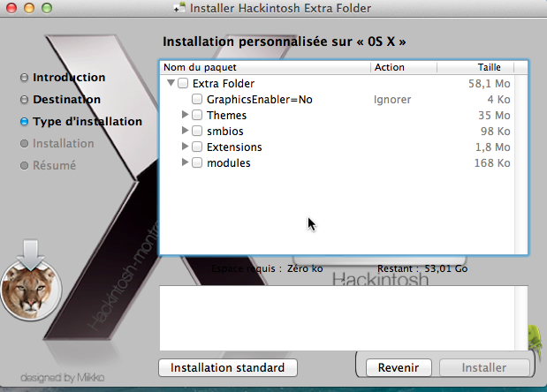The image size is (547, 392).
Task: Select the smbios row name
Action: 225,132
